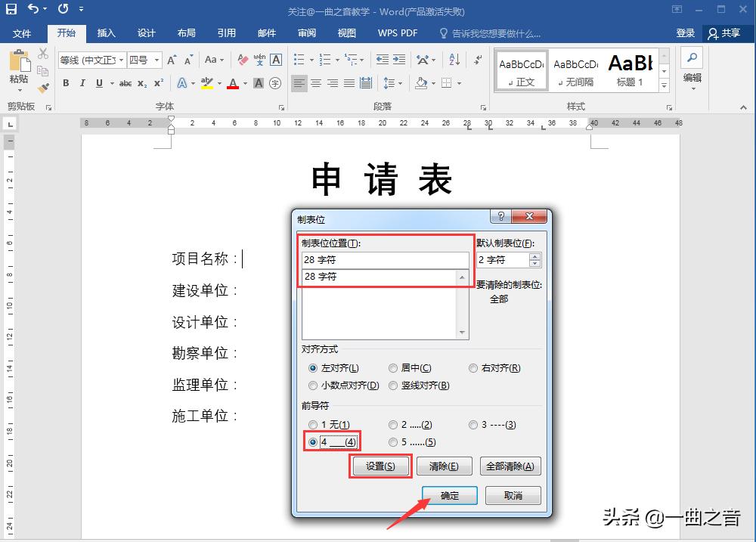Click the 全部清除 button

point(510,466)
